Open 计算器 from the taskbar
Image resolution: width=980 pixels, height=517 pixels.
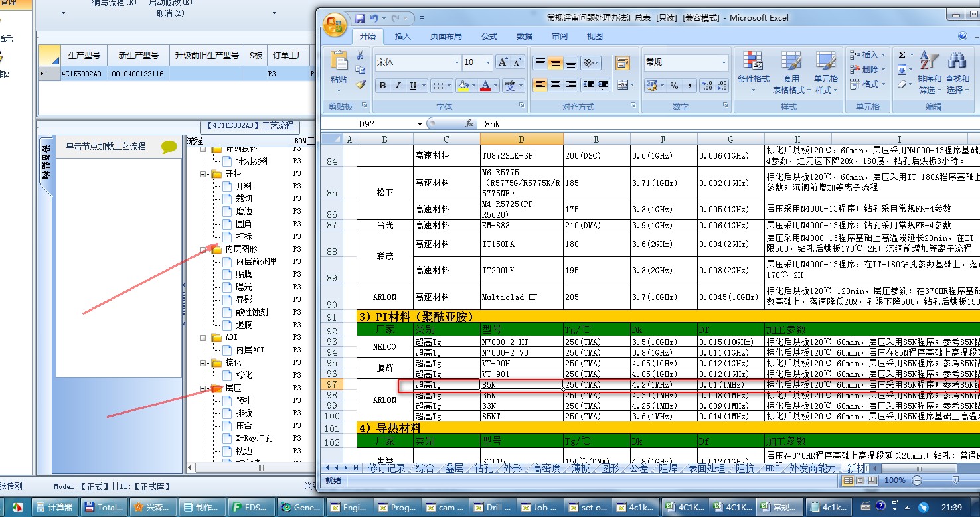[x=54, y=507]
